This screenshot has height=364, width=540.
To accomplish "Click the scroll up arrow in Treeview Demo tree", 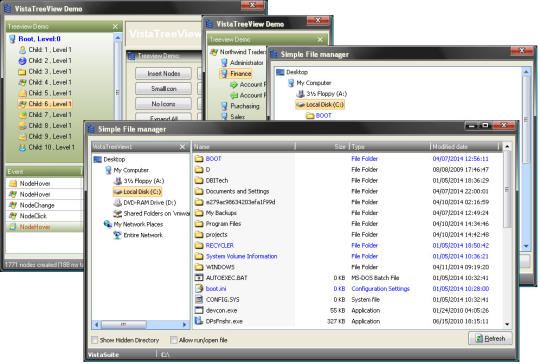I will [117, 38].
